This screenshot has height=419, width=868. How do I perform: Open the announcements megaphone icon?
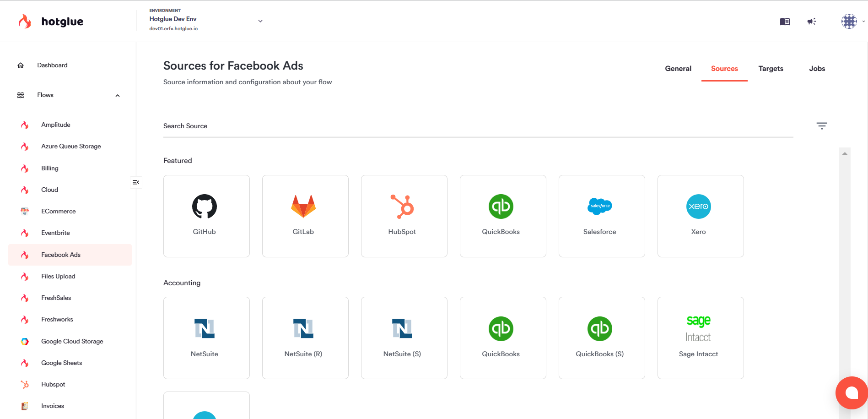point(812,22)
